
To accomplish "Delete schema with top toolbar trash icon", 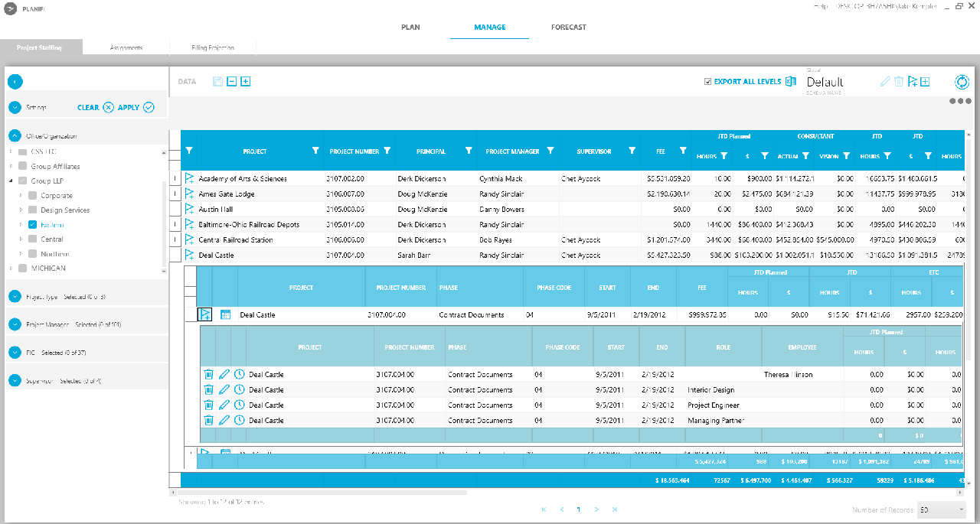I will 900,81.
